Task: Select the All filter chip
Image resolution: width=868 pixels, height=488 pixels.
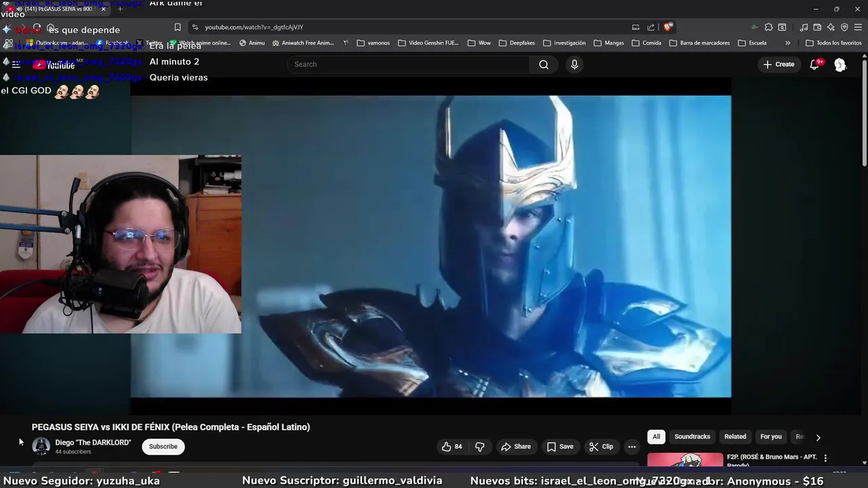Action: 656,437
